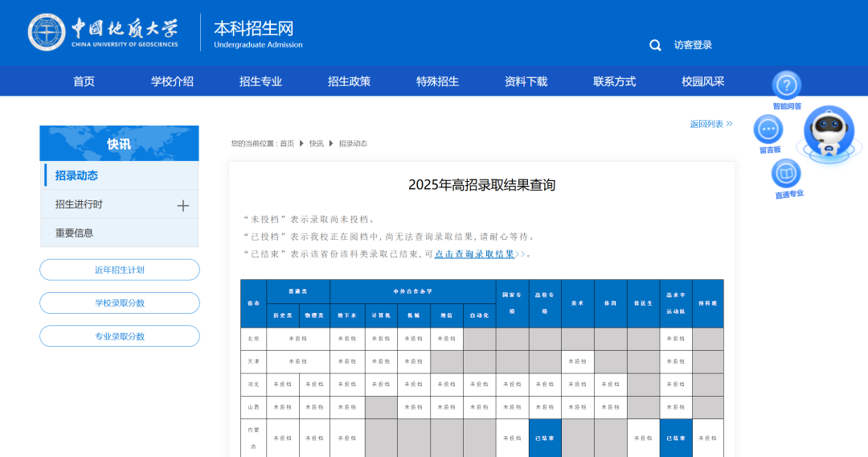
Task: Click 未投档 in 北京 地信 cell
Action: coord(446,339)
